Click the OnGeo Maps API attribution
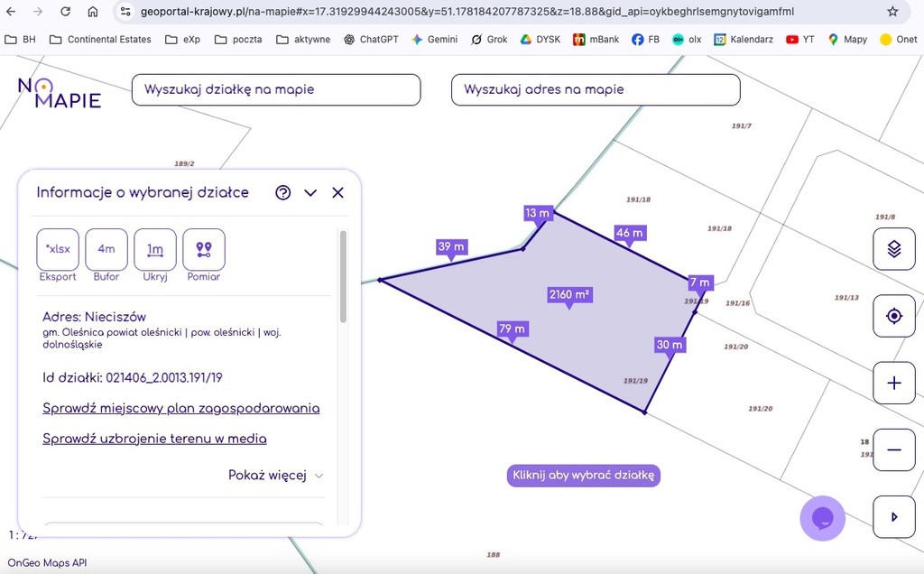 pos(47,563)
